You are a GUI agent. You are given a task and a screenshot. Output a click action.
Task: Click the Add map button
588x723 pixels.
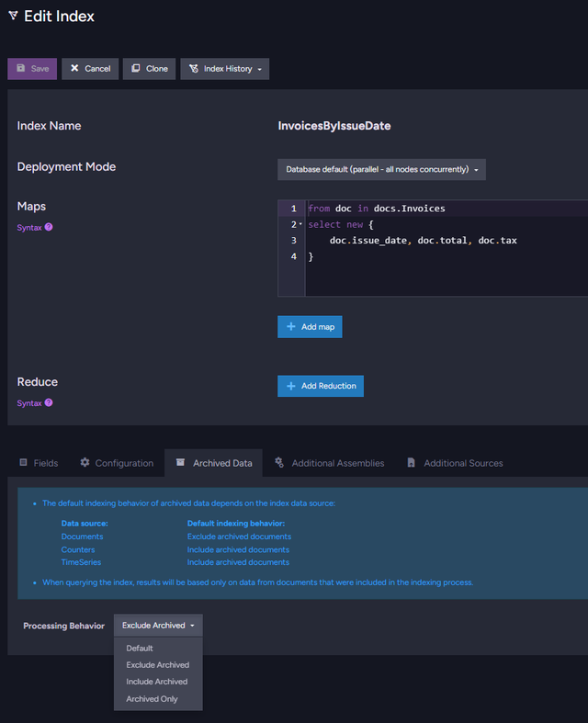click(x=310, y=327)
